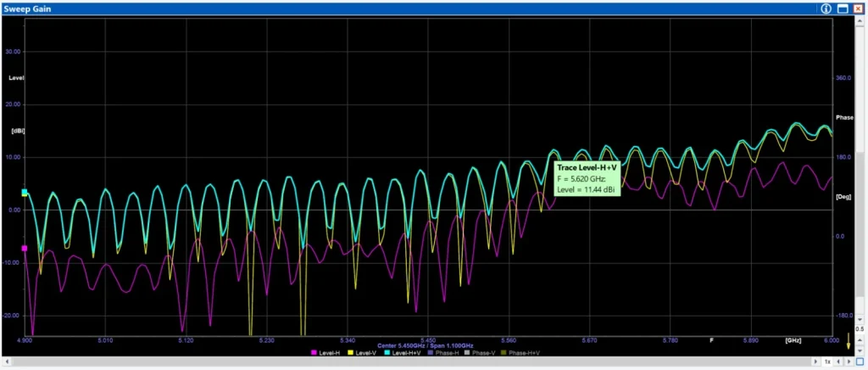This screenshot has height=370, width=868.
Task: Click the yellow down-arrow marker icon
Action: coord(848,341)
